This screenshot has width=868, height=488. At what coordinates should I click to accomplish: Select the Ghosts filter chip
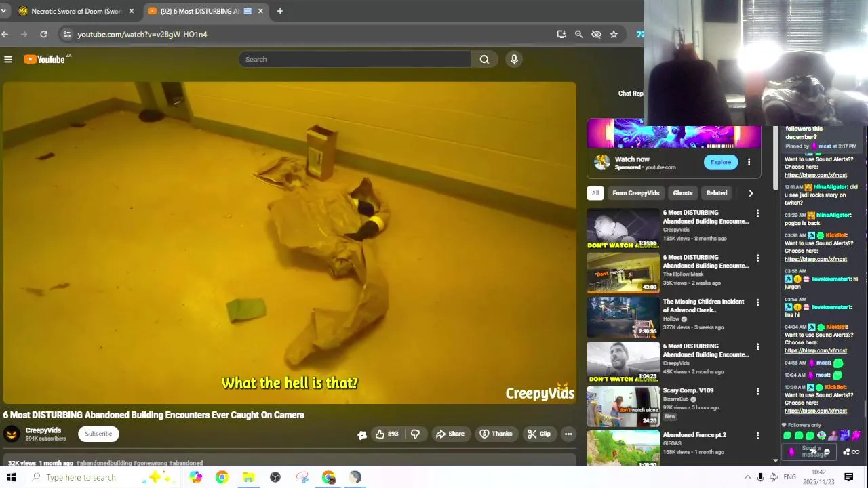click(x=682, y=193)
